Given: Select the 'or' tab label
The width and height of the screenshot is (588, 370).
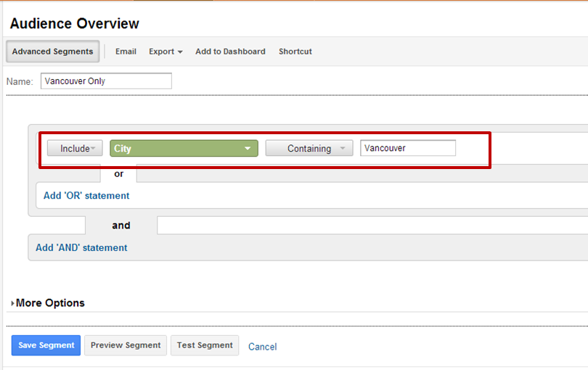Looking at the screenshot, I should pyautogui.click(x=118, y=174).
